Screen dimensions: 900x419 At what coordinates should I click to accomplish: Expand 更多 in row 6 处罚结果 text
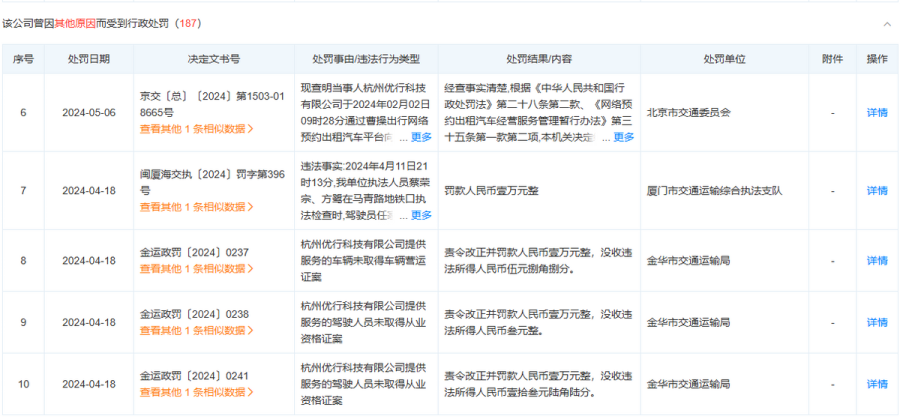point(623,137)
